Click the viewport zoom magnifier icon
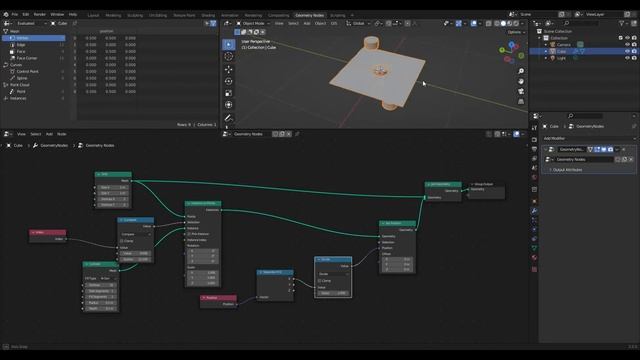Image resolution: width=640 pixels, height=360 pixels. click(x=521, y=71)
